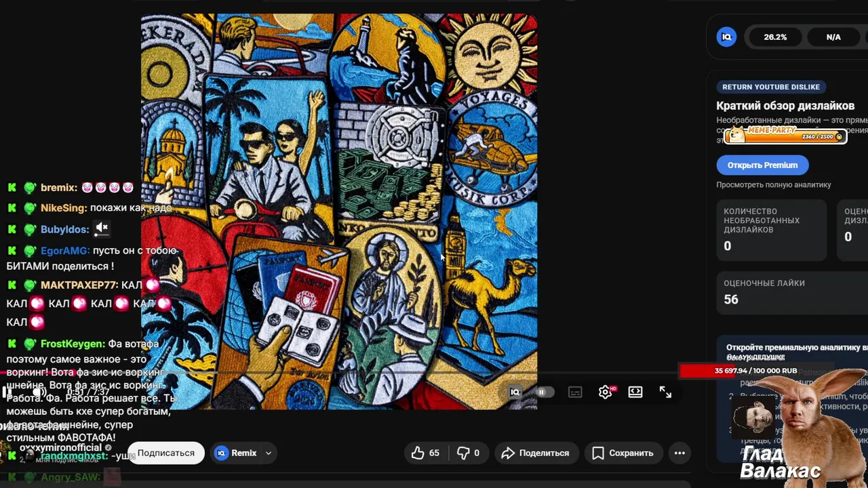Open Просмотреть полную аналитику link
Viewport: 868px width, 488px height.
(774, 184)
